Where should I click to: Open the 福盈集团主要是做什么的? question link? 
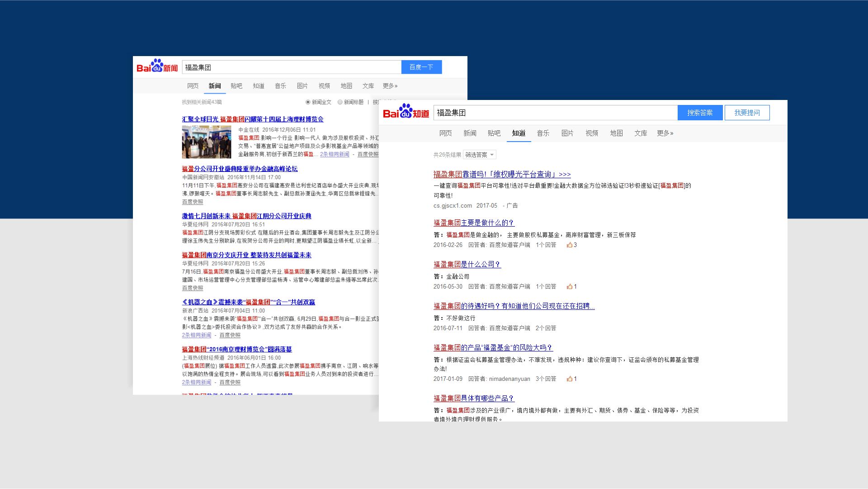(474, 223)
